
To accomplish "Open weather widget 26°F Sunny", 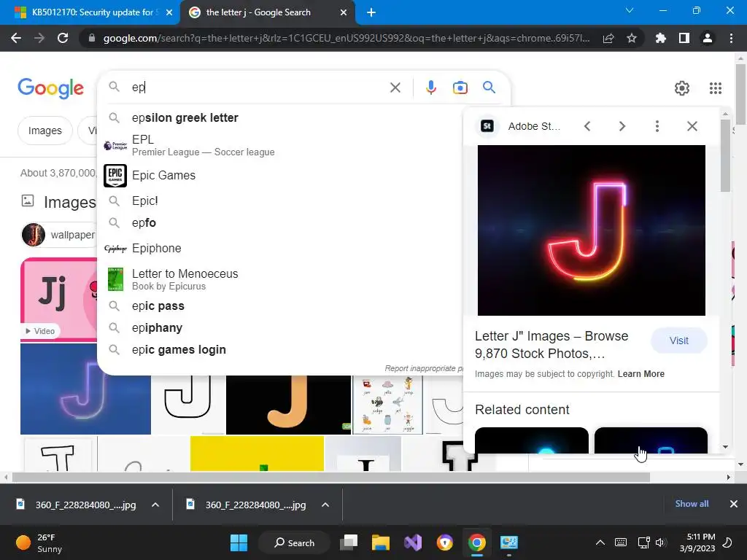I will tap(39, 542).
